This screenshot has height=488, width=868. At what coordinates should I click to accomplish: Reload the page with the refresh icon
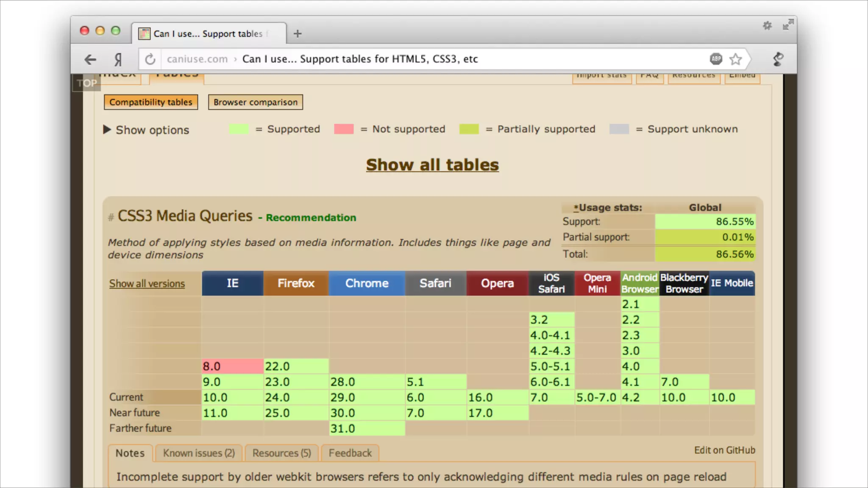point(150,59)
